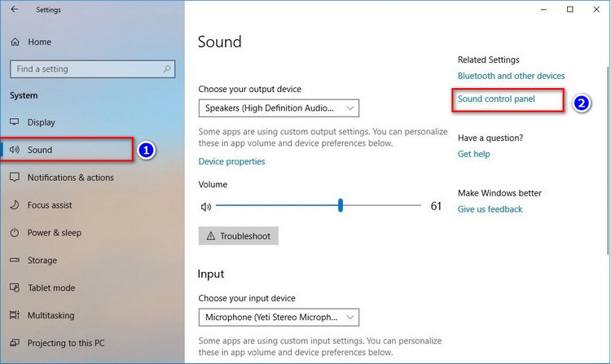
Task: Click the Sound page heading
Action: coord(219,42)
